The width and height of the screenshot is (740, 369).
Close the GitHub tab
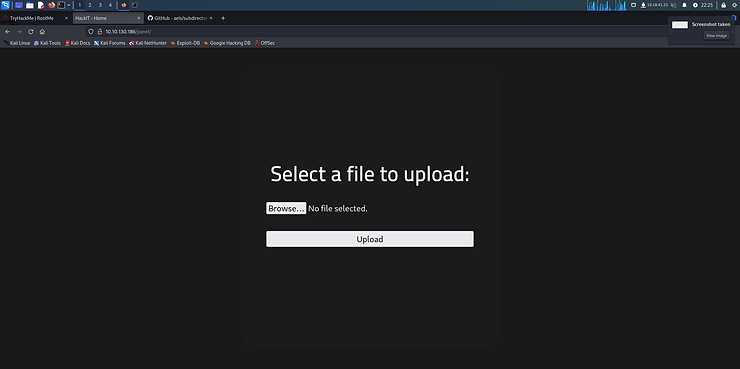click(211, 18)
